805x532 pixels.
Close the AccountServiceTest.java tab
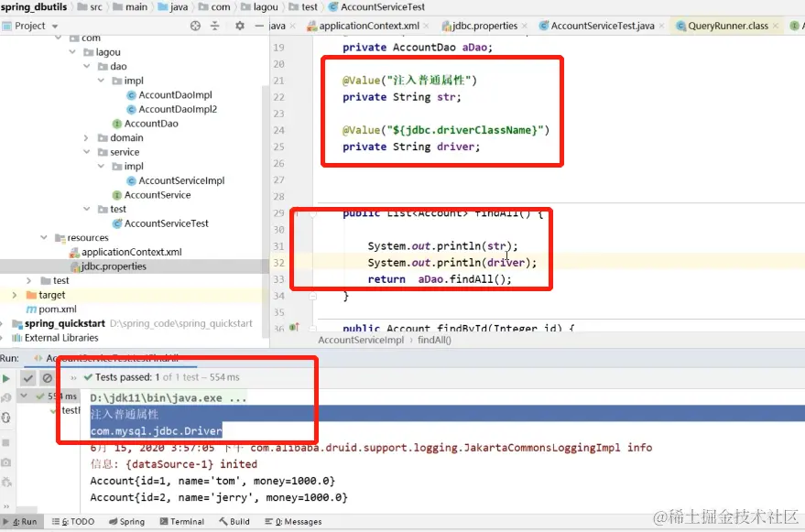(662, 26)
